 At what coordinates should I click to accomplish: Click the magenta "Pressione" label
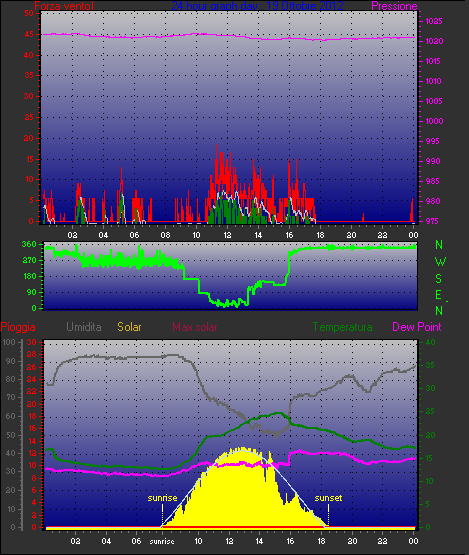(x=394, y=6)
